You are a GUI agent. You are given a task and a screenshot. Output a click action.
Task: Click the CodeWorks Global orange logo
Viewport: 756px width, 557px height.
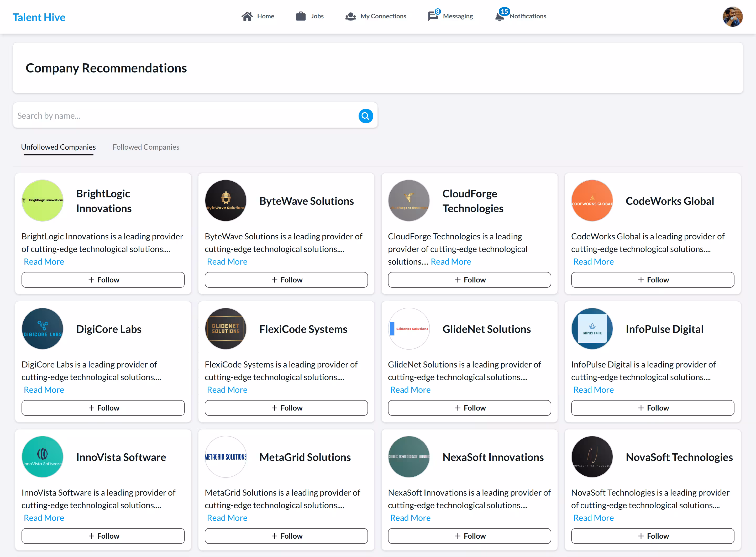pyautogui.click(x=592, y=201)
